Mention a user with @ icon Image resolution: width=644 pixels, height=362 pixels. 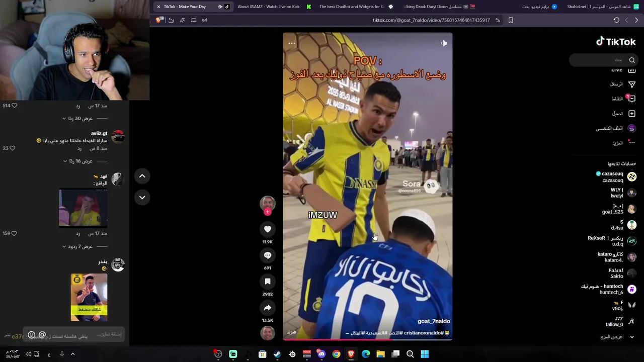pyautogui.click(x=42, y=335)
